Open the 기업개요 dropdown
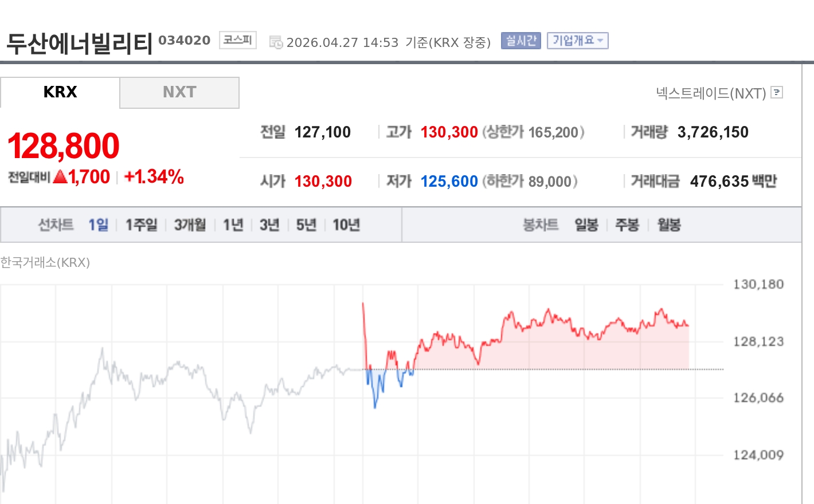The image size is (814, 504). 577,41
